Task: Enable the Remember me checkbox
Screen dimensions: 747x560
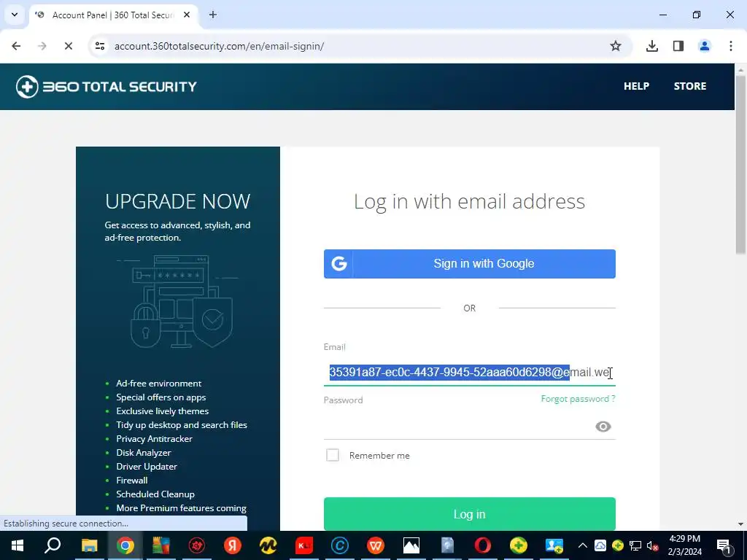Action: coord(333,455)
